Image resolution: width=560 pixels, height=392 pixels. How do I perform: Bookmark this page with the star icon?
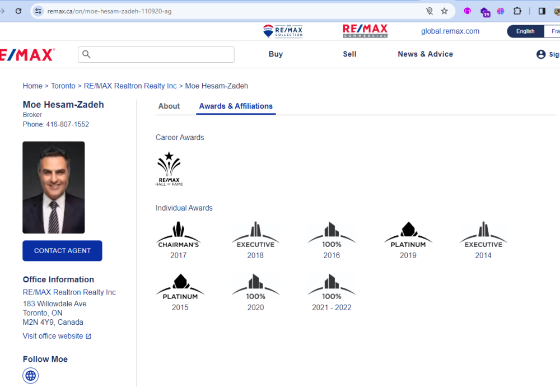pos(444,11)
